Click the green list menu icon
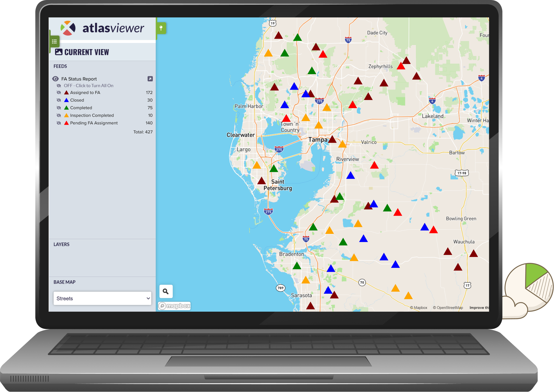The image size is (558, 392). coord(54,42)
